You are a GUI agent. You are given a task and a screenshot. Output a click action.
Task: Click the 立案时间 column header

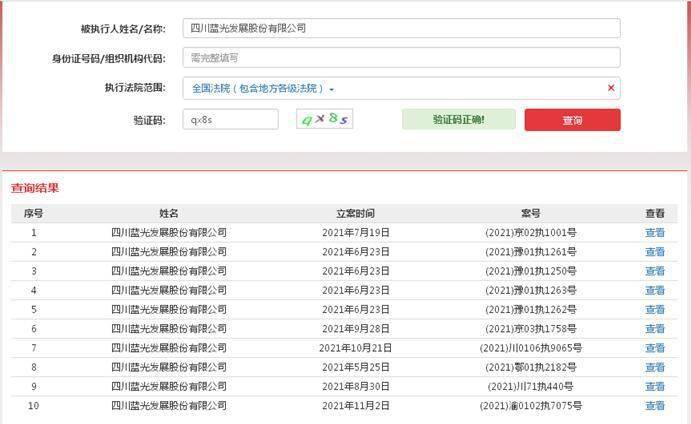[355, 213]
